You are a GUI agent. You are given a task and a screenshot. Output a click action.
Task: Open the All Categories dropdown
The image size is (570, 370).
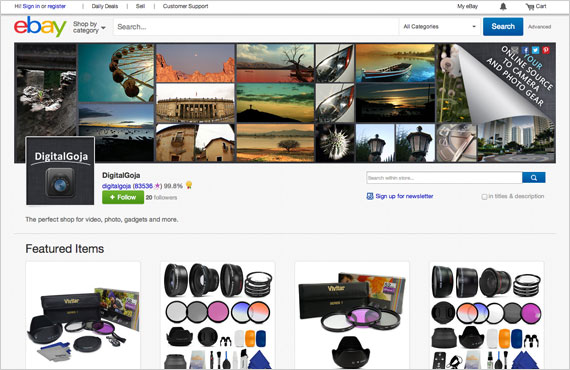[x=439, y=27]
